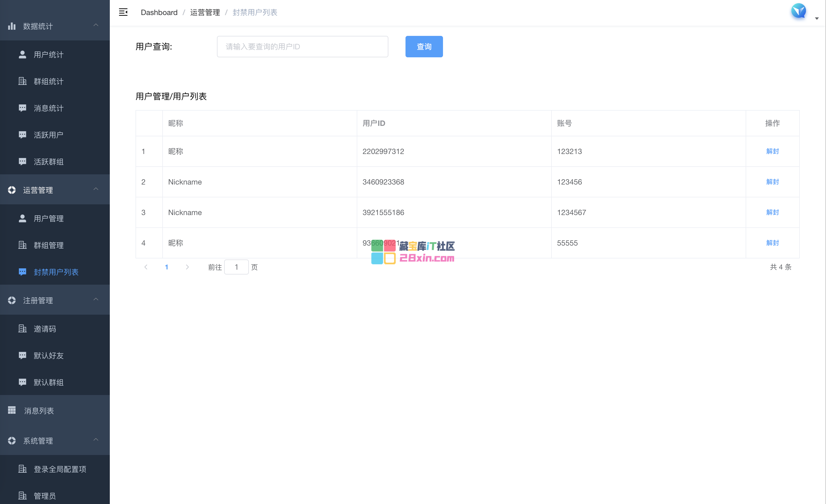Viewport: 826px width, 504px height.
Task: Click next page arrow in pagination
Action: (187, 267)
